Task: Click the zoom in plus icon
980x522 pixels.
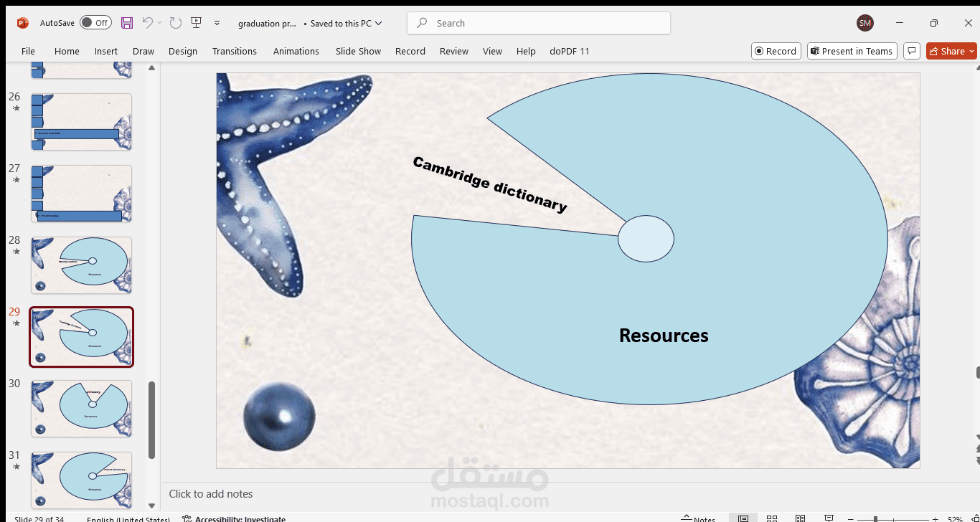Action: click(935, 519)
